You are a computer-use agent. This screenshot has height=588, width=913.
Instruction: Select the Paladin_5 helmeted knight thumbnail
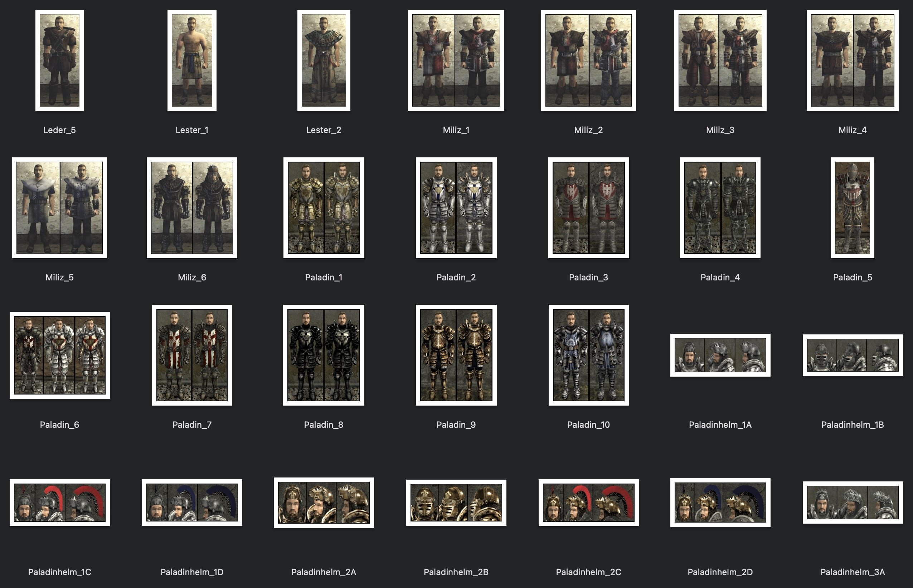852,208
